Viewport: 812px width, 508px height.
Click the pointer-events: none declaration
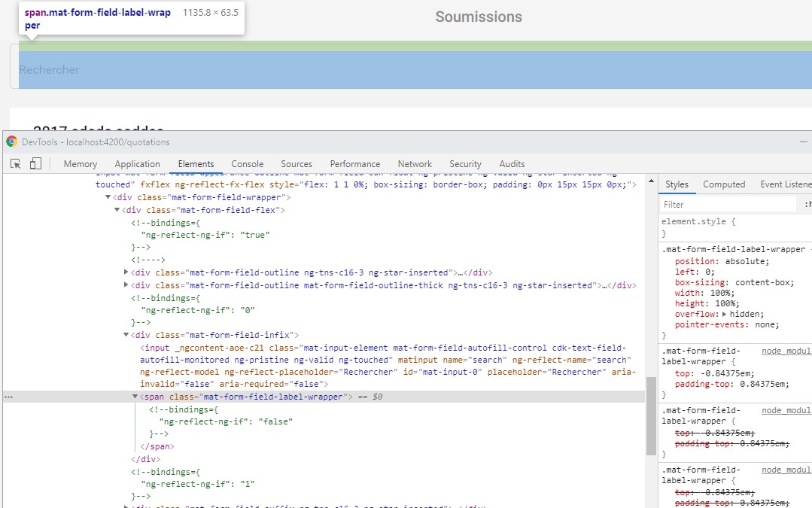(x=726, y=324)
